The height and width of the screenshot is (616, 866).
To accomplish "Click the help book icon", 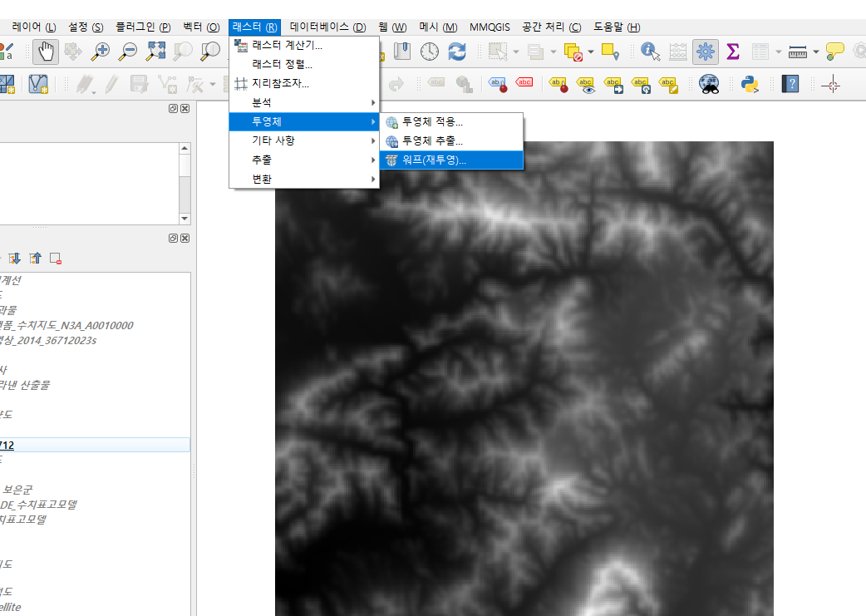I will (x=790, y=84).
